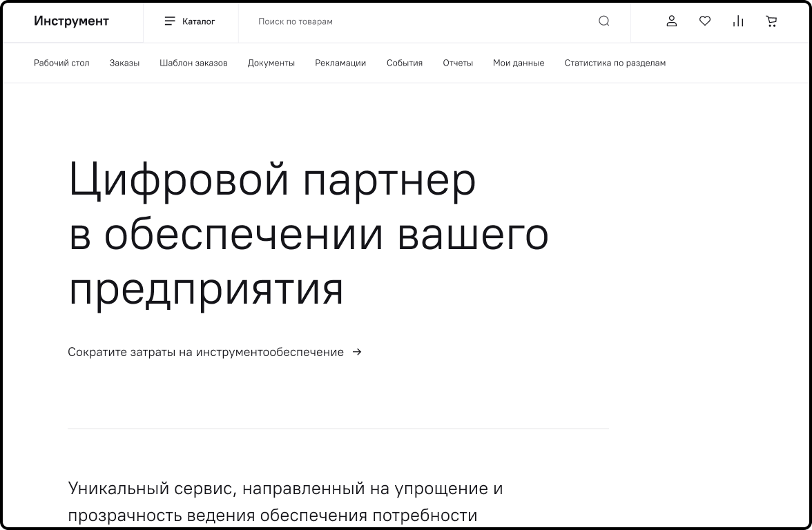Go to Мои данные
The height and width of the screenshot is (530, 812).
point(519,63)
